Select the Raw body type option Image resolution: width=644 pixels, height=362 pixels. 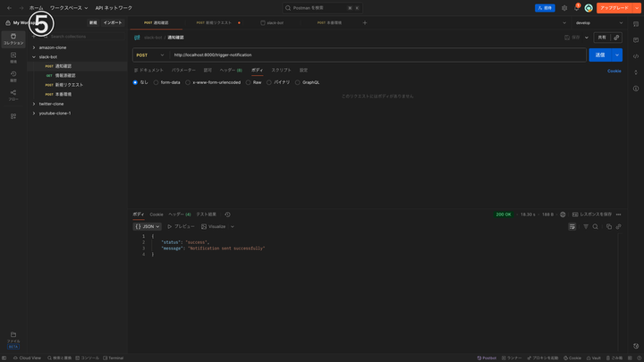[249, 82]
